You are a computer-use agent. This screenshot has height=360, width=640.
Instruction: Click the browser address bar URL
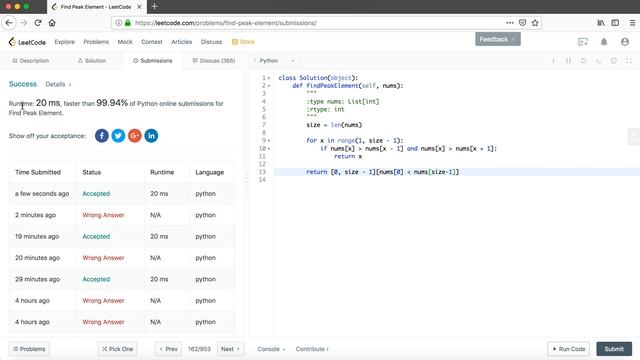(x=225, y=23)
